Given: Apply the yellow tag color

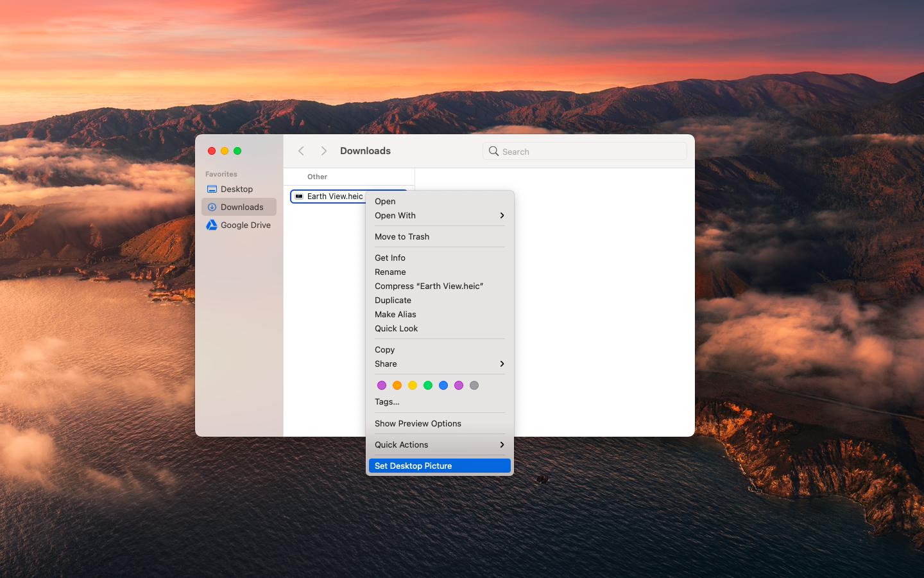Looking at the screenshot, I should tap(413, 385).
